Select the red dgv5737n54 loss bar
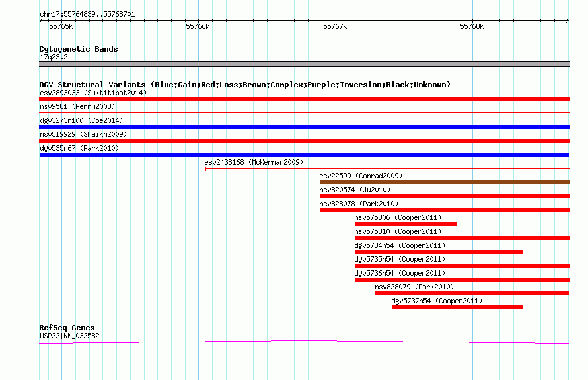 pyautogui.click(x=457, y=307)
